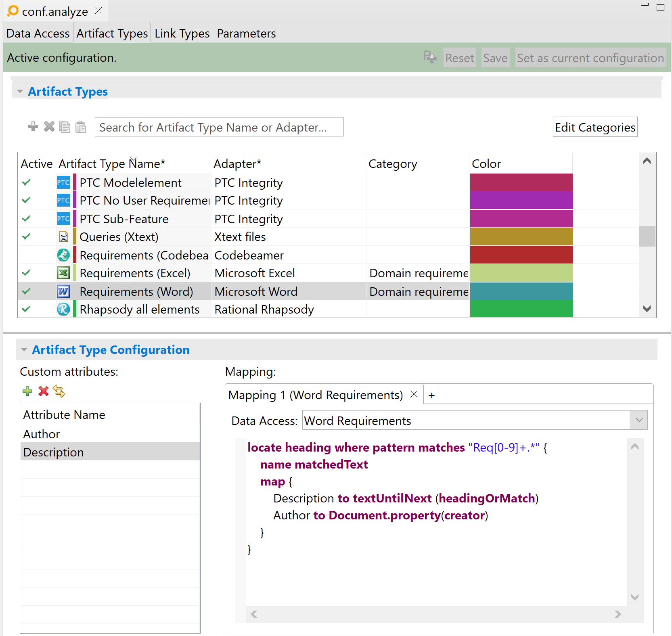Click the delete artifact type X icon

pos(49,127)
